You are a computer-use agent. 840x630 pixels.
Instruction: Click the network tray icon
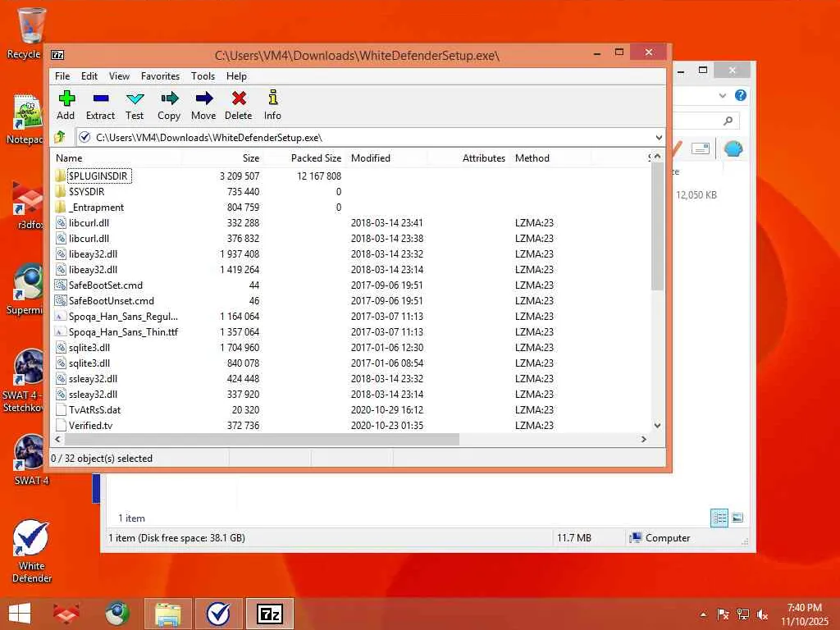click(x=742, y=614)
